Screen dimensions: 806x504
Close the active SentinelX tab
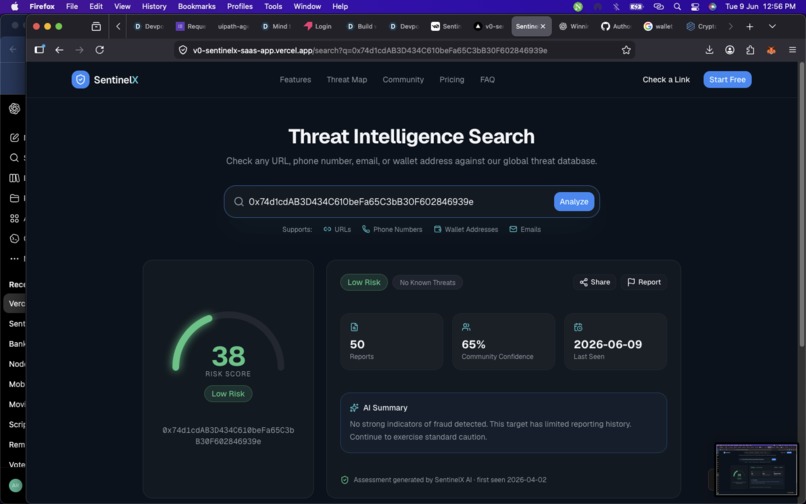click(x=543, y=26)
